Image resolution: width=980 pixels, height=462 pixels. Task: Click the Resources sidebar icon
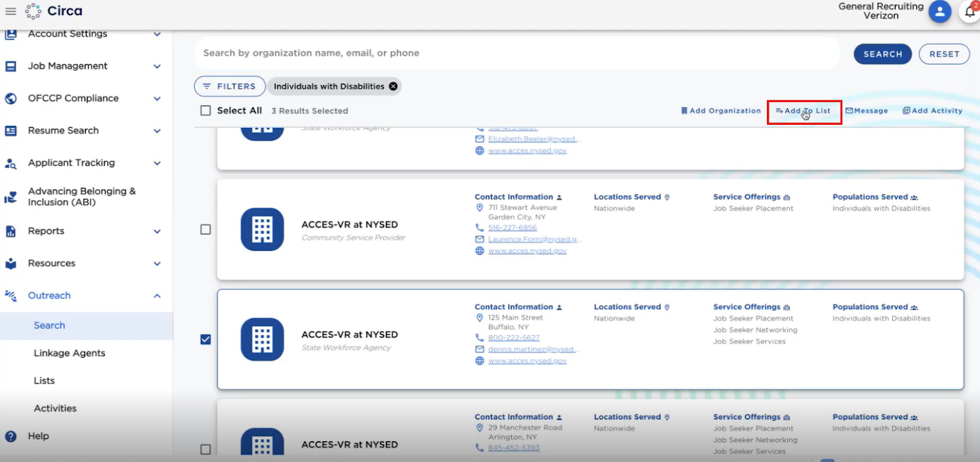coord(10,264)
